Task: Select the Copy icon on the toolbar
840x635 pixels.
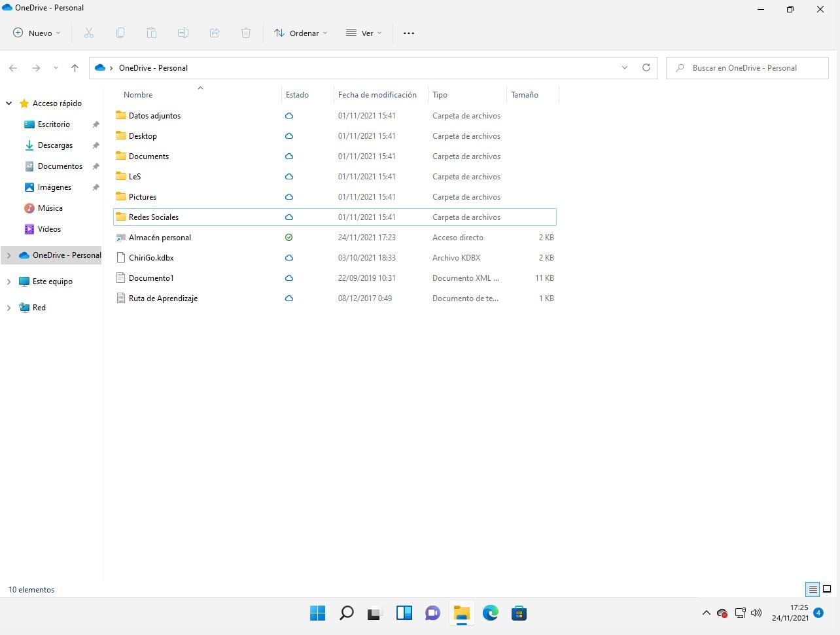Action: [120, 33]
